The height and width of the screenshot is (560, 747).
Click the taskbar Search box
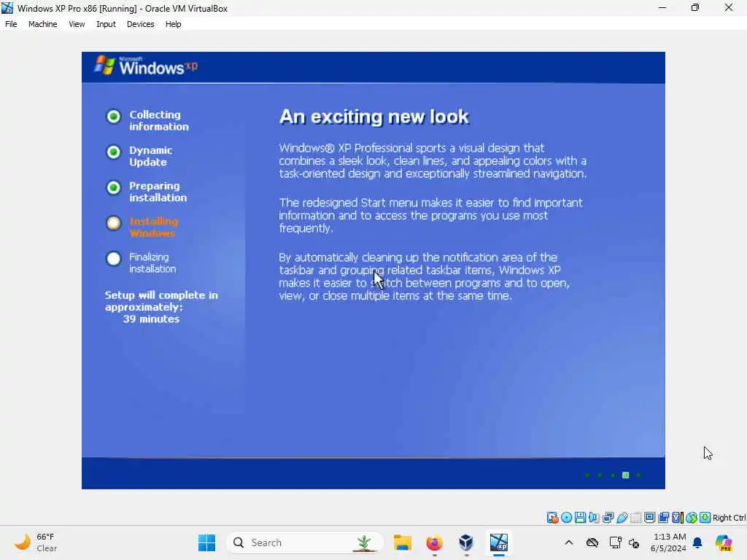[306, 542]
